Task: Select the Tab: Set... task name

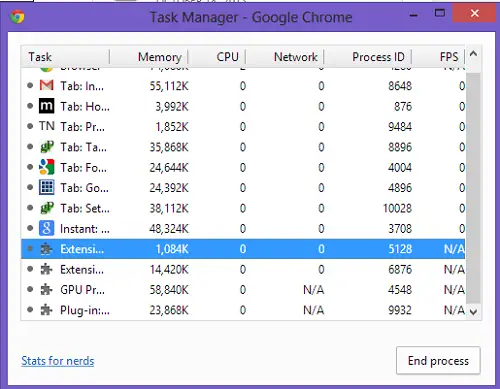Action: pyautogui.click(x=85, y=208)
